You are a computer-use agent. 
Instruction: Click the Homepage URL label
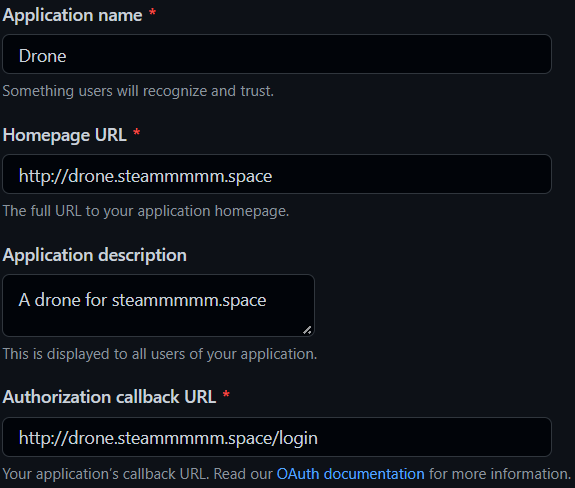point(65,135)
